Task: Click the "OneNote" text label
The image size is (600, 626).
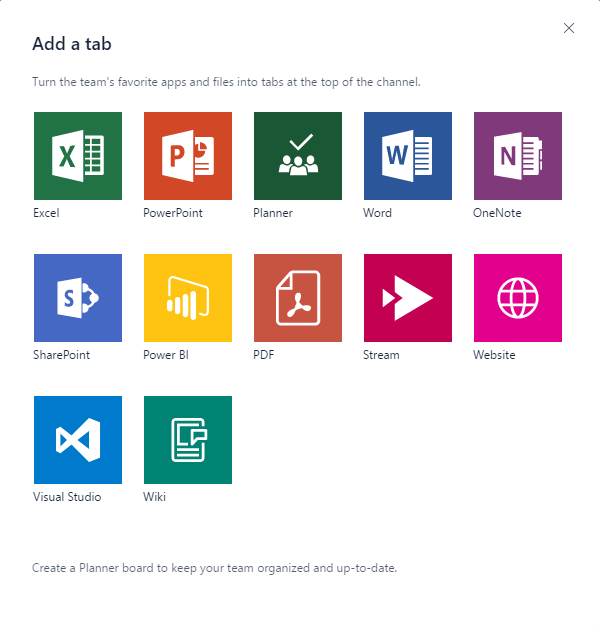Action: (x=497, y=213)
